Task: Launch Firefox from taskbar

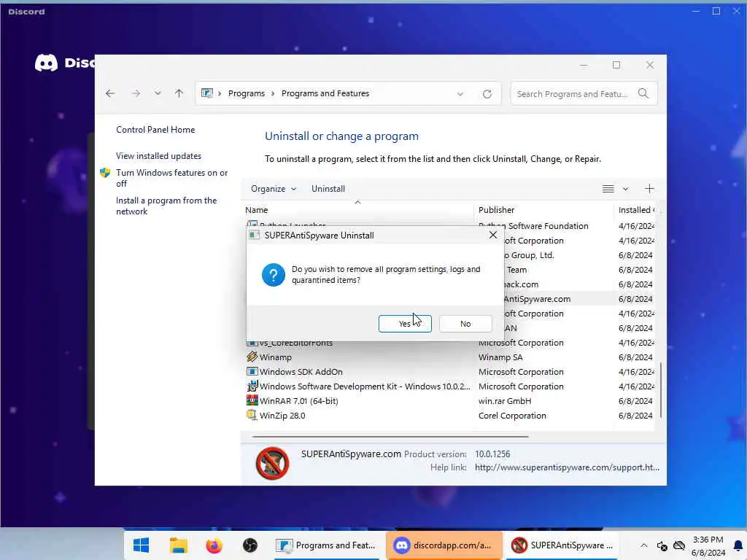Action: pos(214,545)
